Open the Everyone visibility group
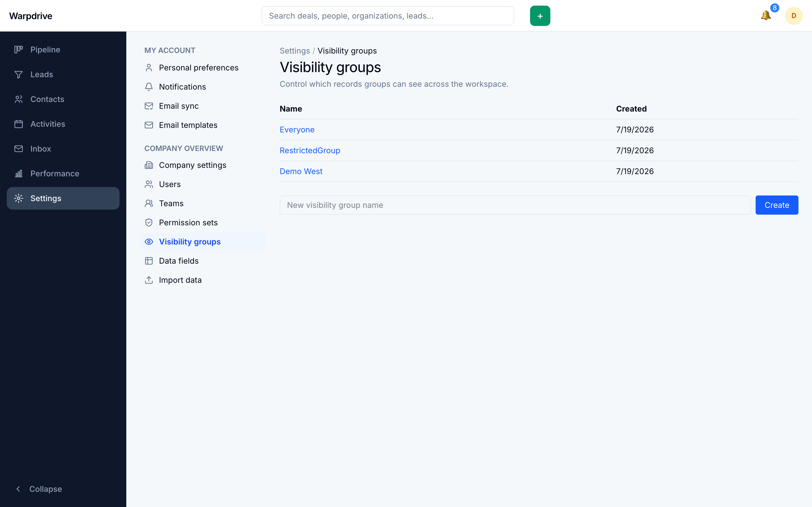This screenshot has width=812, height=507. point(297,130)
